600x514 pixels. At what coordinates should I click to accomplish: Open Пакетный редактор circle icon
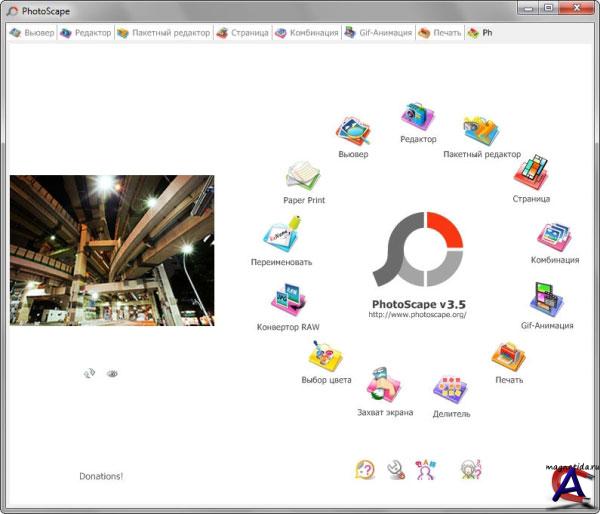click(x=481, y=132)
